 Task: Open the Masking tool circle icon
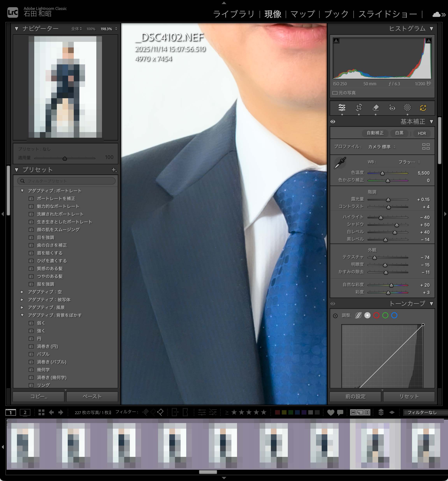pos(407,107)
